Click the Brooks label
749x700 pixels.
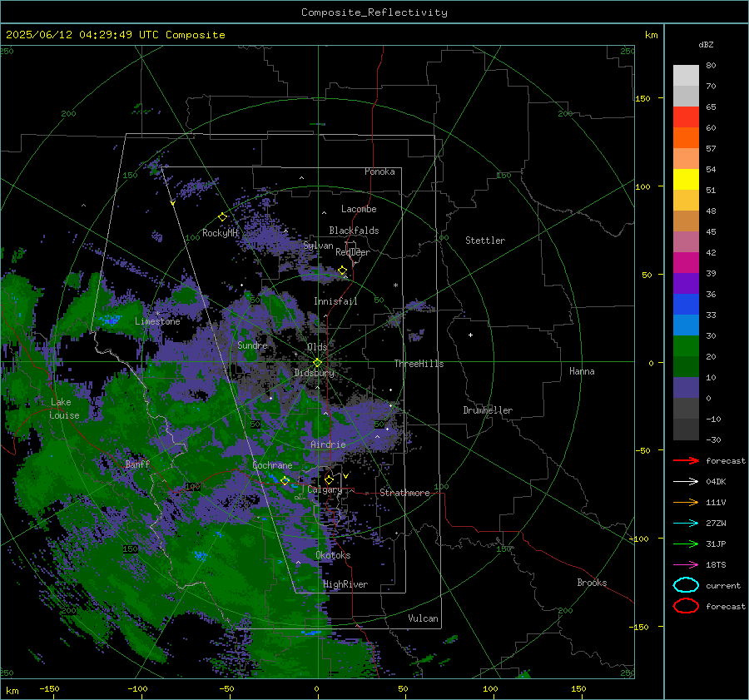point(592,583)
